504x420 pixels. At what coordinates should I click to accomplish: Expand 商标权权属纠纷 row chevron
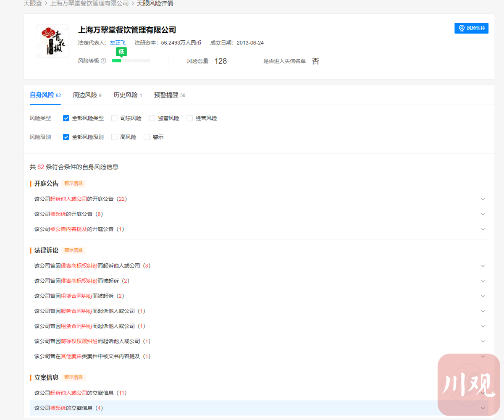click(483, 341)
